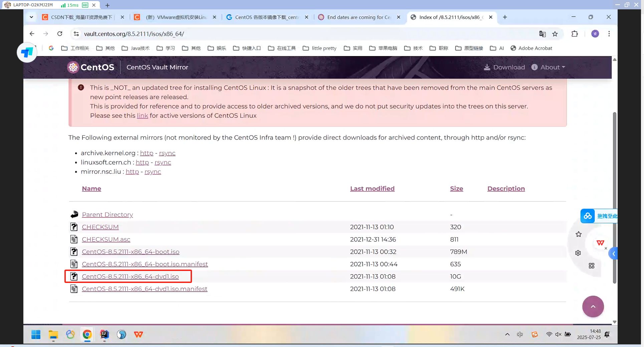Click the site information icon in address bar
This screenshot has height=347, width=644.
pos(76,34)
